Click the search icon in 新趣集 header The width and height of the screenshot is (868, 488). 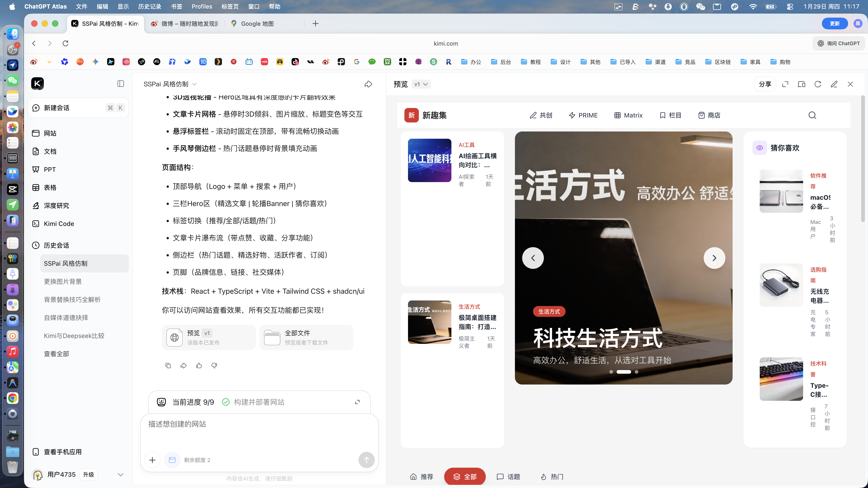click(812, 115)
